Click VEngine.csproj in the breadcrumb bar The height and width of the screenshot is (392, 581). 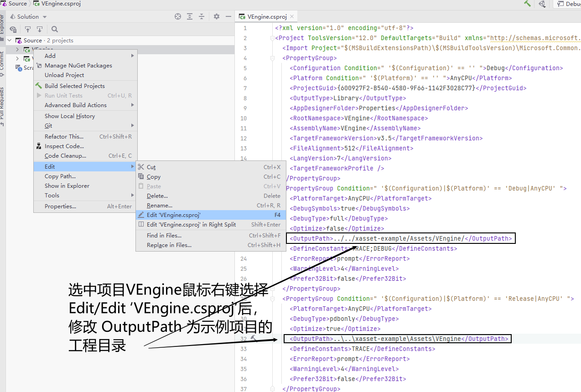coord(57,4)
